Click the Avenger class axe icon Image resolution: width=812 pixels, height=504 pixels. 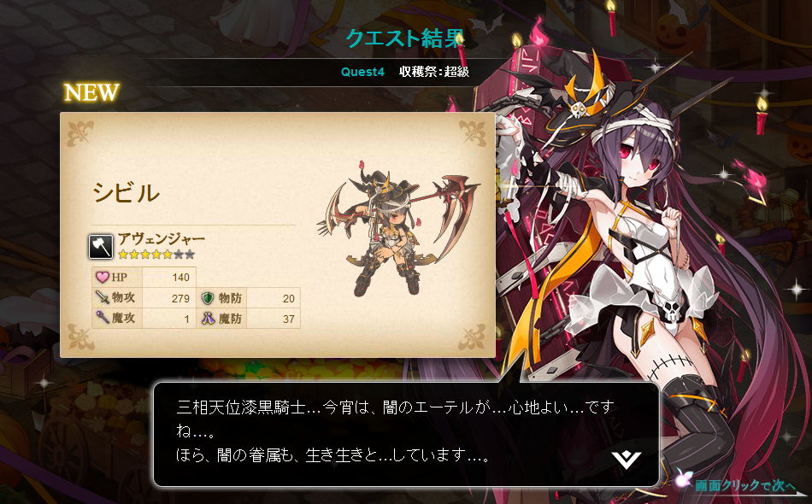click(101, 246)
